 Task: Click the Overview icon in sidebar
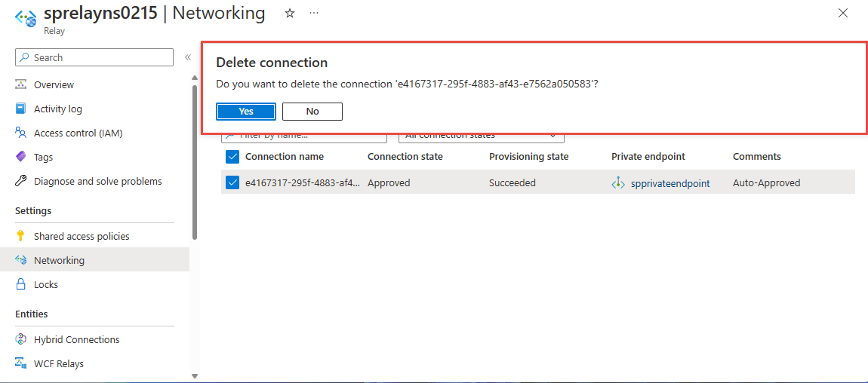21,84
